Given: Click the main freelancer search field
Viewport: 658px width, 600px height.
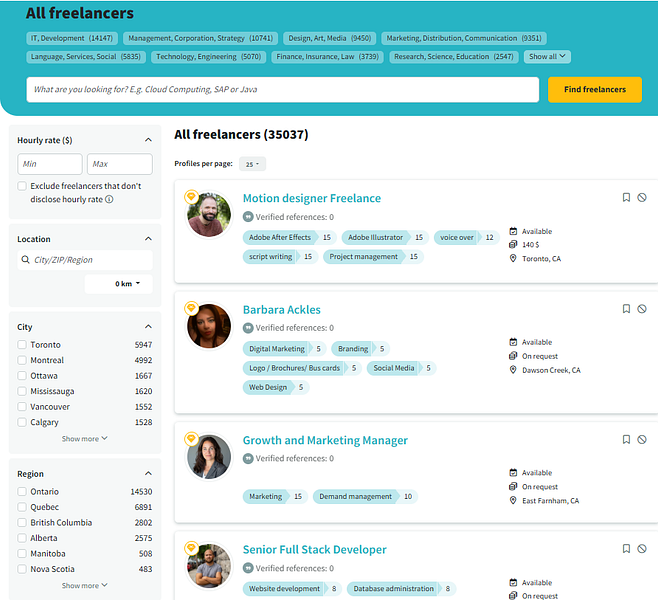Looking at the screenshot, I should pyautogui.click(x=282, y=89).
